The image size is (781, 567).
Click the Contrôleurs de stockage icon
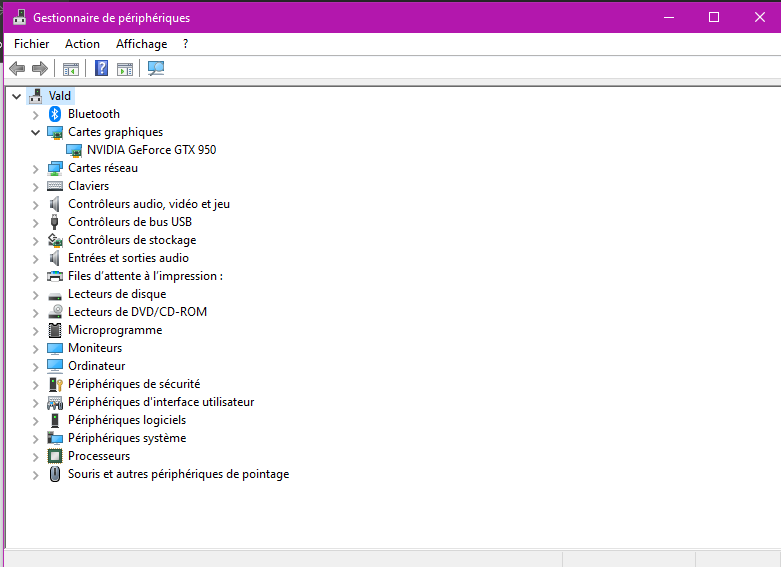[x=55, y=240]
